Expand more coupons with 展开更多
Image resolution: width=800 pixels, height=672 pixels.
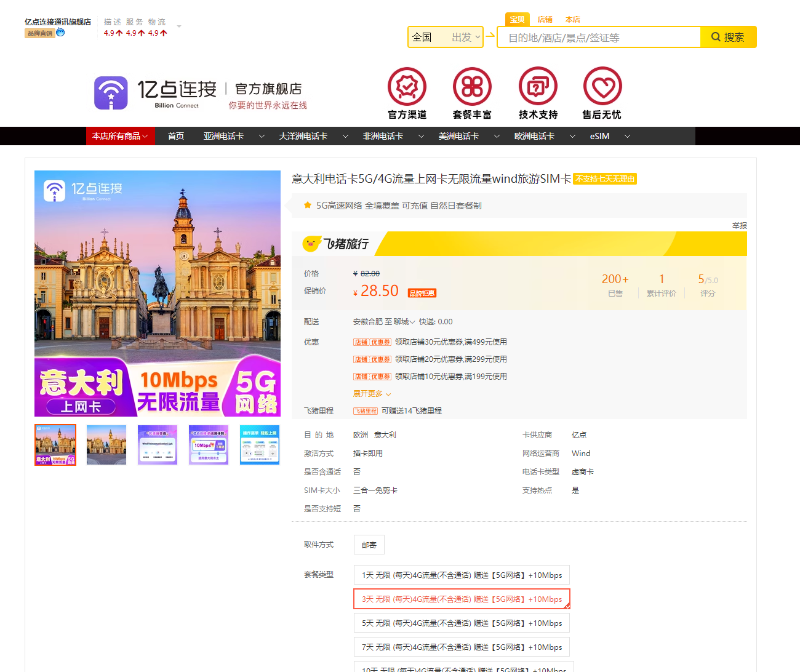coord(372,394)
